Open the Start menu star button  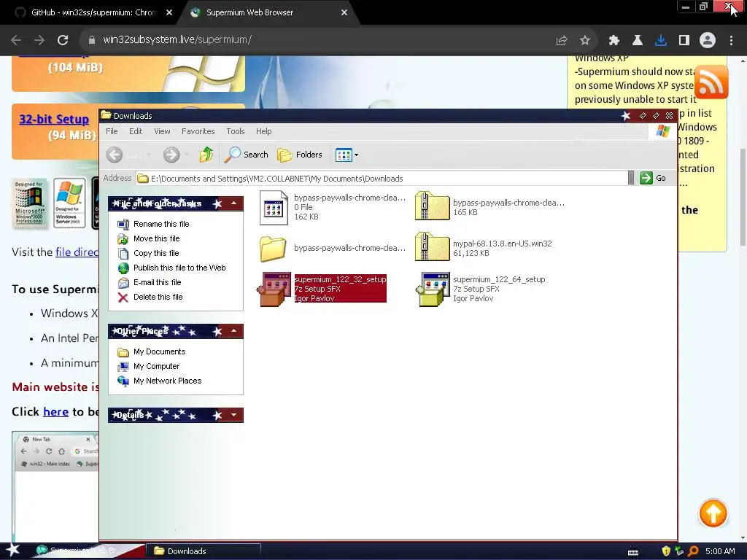pyautogui.click(x=12, y=551)
